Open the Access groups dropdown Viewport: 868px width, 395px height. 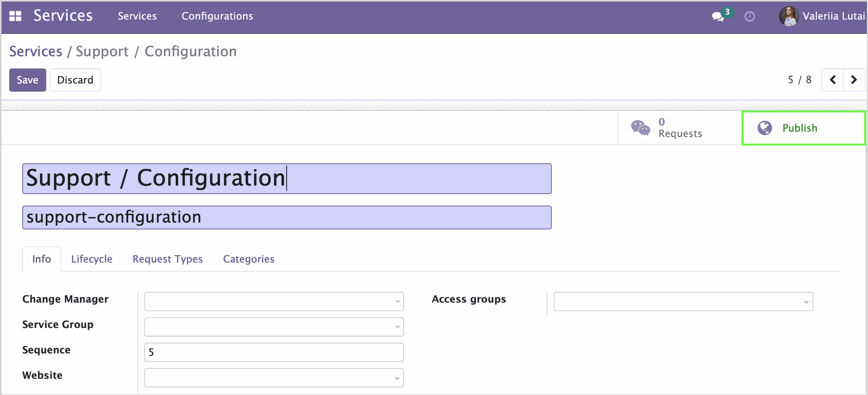point(683,301)
